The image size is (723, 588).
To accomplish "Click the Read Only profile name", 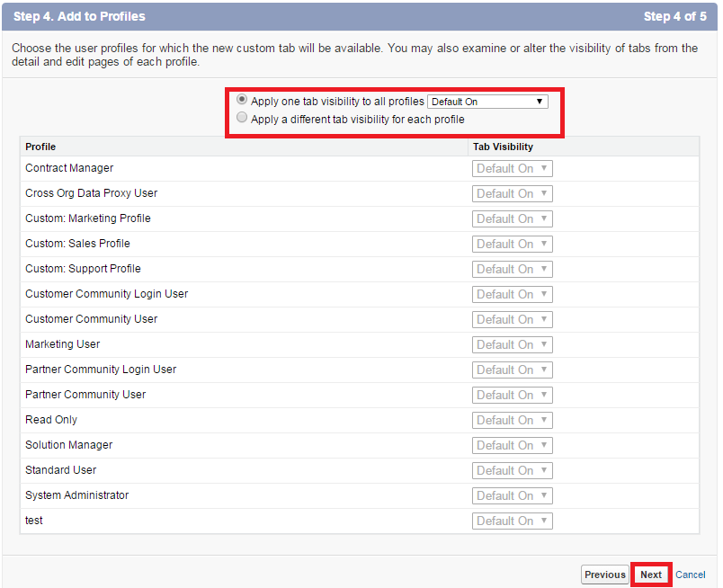I will pos(51,420).
